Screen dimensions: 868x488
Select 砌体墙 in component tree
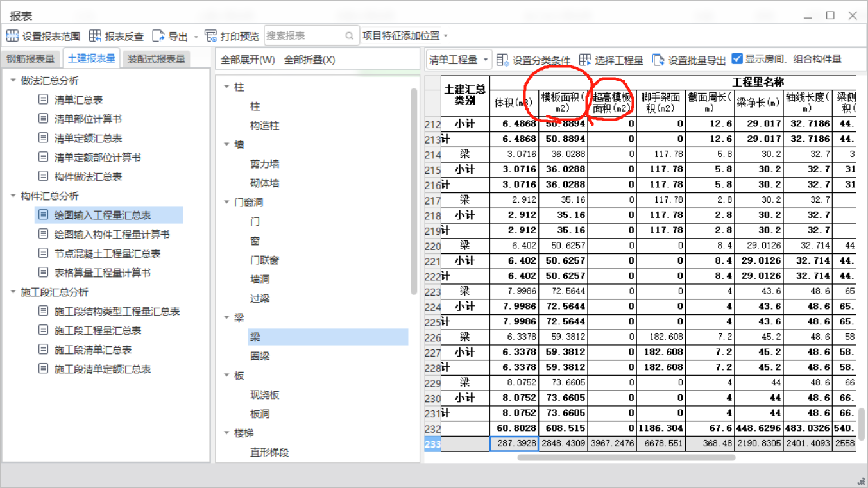264,183
